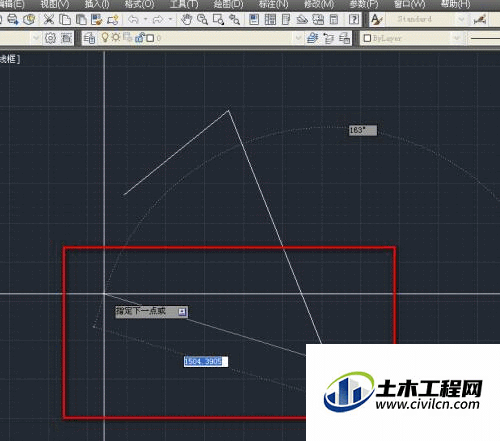Click the Workspace Settings gear icon
The width and height of the screenshot is (500, 441).
[50, 38]
